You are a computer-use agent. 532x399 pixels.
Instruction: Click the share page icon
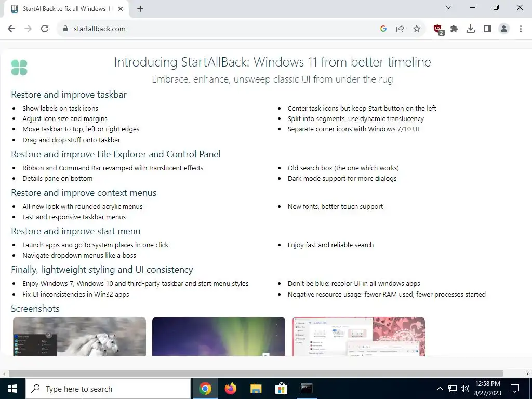click(x=400, y=29)
